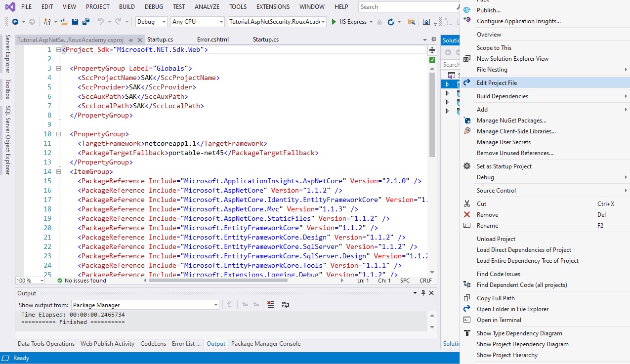The image size is (630, 364).
Task: Open the Debug configuration dropdown
Action: pos(152,22)
